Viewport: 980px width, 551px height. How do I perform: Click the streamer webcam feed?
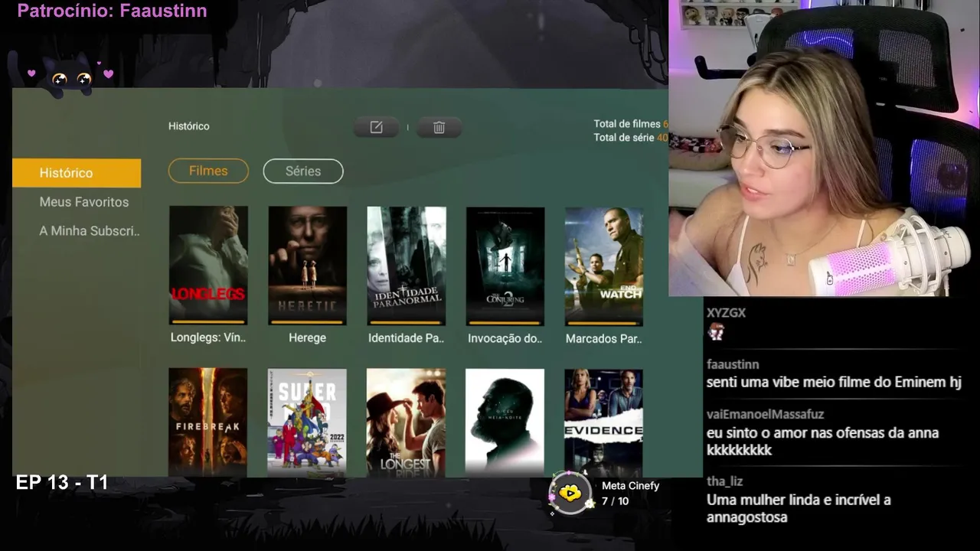pos(824,148)
